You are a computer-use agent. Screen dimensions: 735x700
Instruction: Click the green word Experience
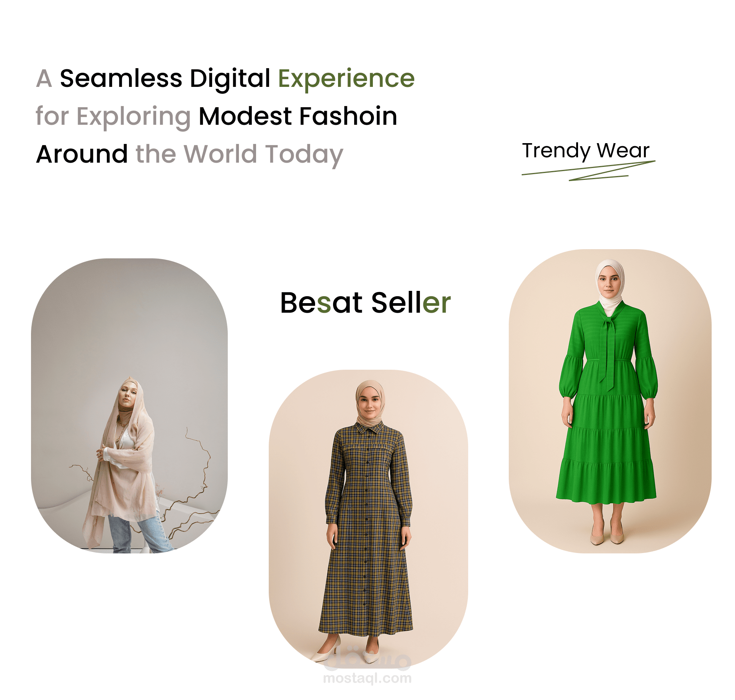click(x=346, y=79)
